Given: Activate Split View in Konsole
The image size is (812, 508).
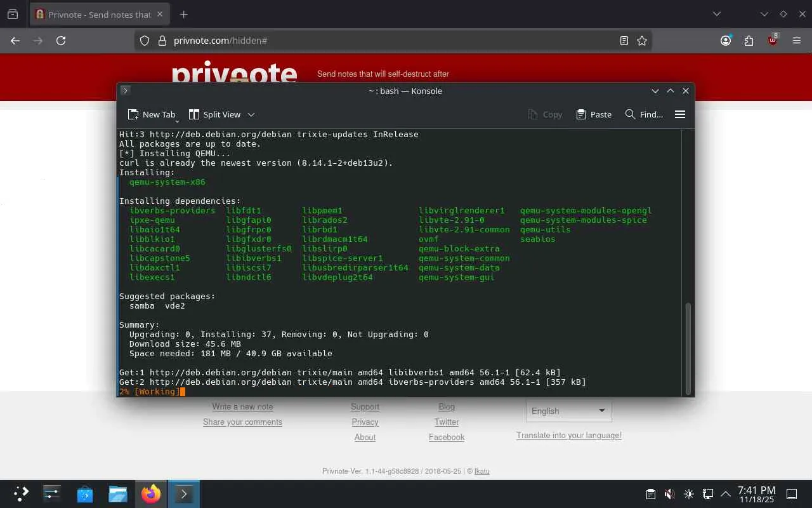Looking at the screenshot, I should pyautogui.click(x=214, y=114).
